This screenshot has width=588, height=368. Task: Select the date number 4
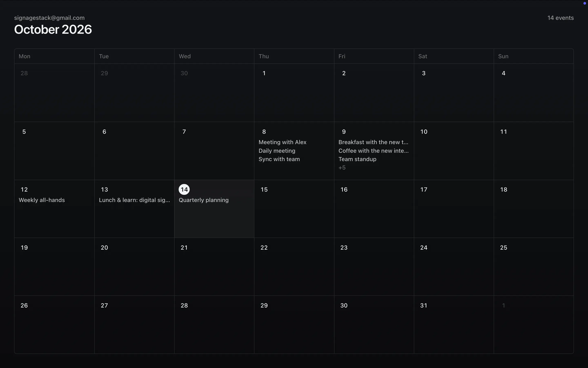(503, 73)
